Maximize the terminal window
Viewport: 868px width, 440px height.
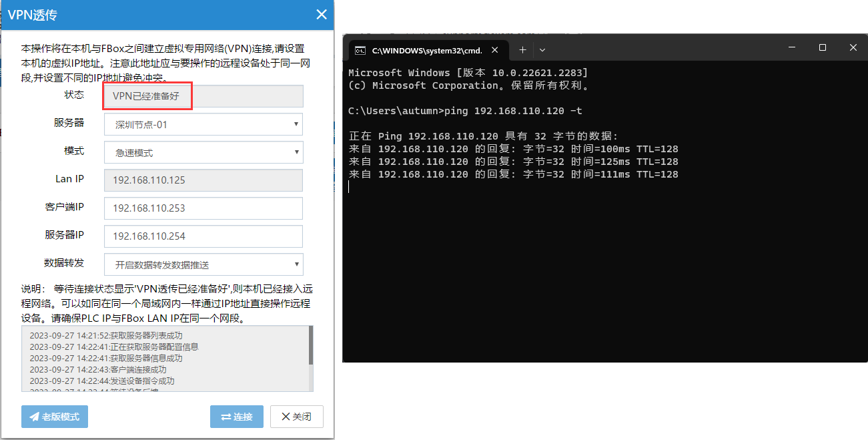tap(823, 47)
